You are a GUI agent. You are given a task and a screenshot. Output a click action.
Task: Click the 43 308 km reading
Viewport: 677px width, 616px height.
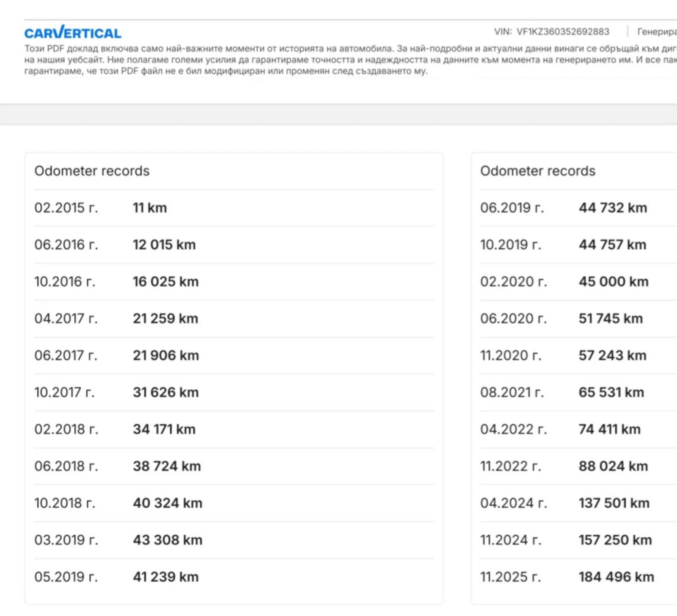coord(168,540)
